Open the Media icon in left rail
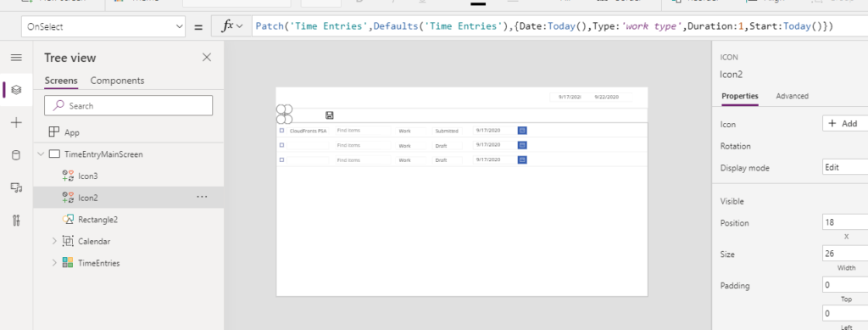 click(x=16, y=187)
